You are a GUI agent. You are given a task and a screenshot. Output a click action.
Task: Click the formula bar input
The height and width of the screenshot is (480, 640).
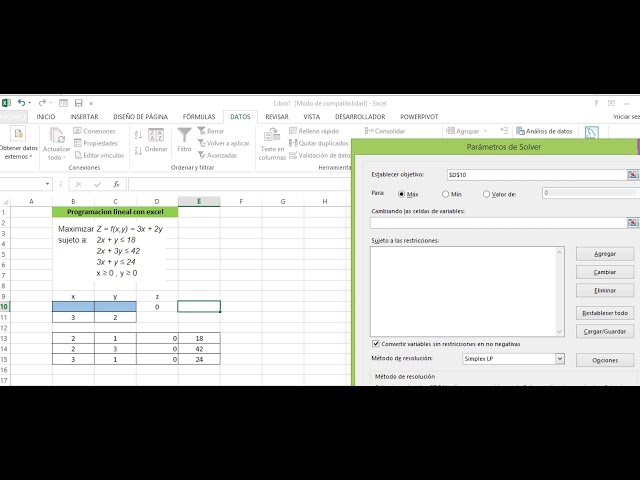point(239,184)
